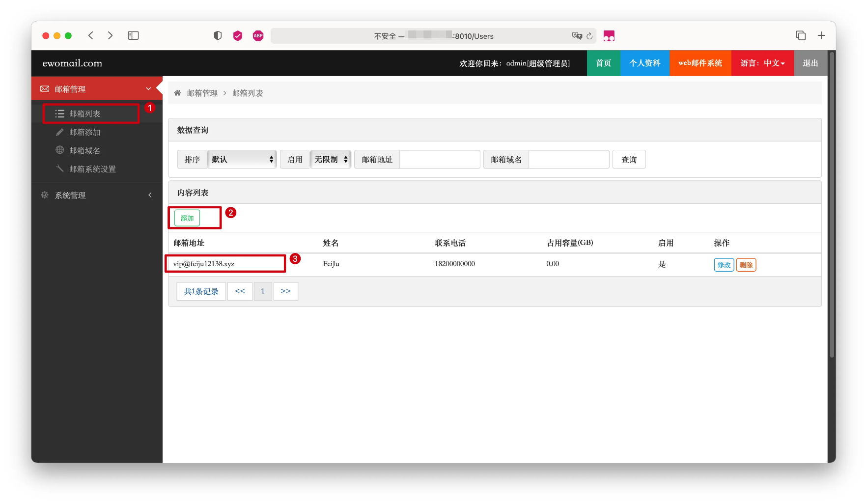Viewport: 867px width, 504px height.
Task: Click the 0.00 capacity value
Action: tap(553, 264)
